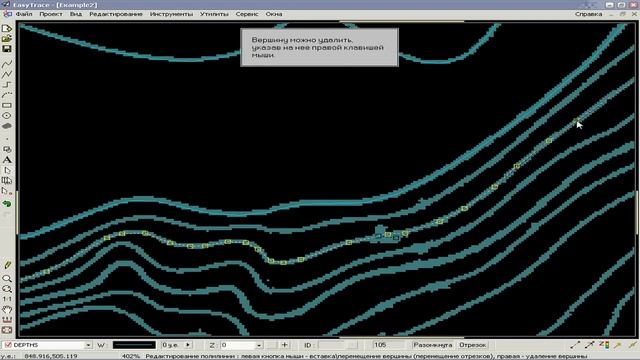Click the vertex under the mouse cursor
Screen dimensions: 640x360
(x=576, y=120)
